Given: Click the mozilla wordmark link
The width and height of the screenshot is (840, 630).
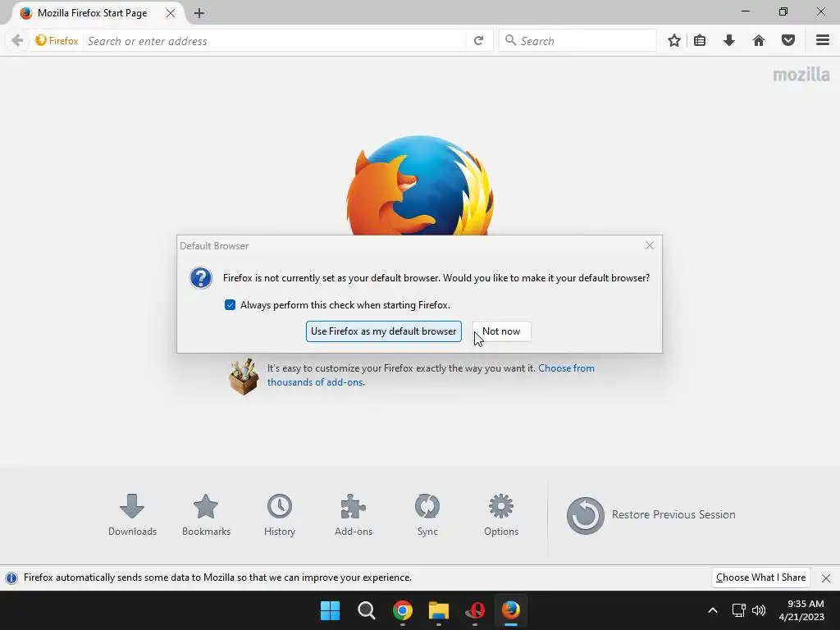Looking at the screenshot, I should point(801,75).
